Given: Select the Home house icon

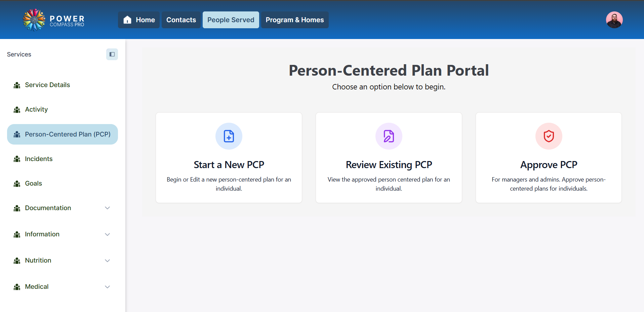Looking at the screenshot, I should pyautogui.click(x=127, y=20).
